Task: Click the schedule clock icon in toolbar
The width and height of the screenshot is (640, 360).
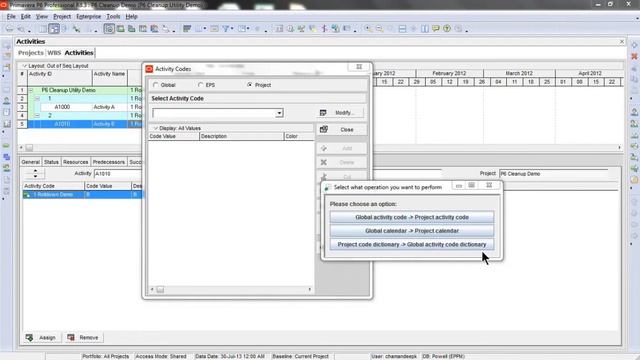Action: click(x=290, y=29)
